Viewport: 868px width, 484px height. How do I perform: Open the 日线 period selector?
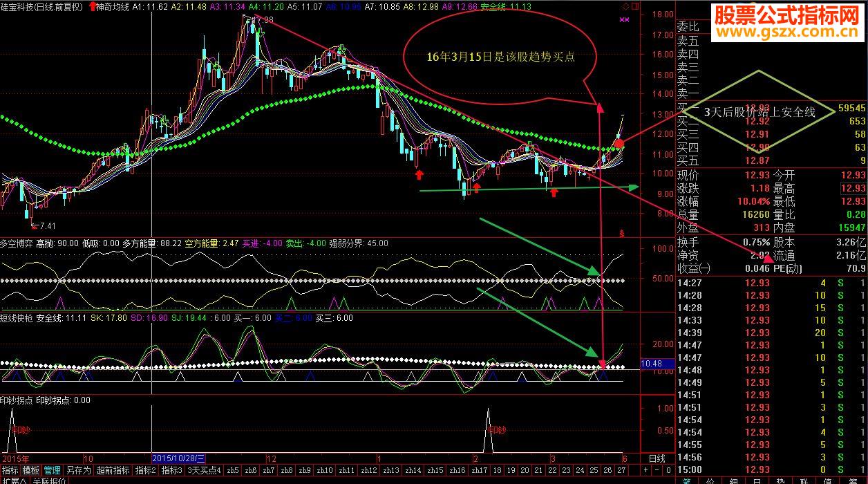point(657,458)
